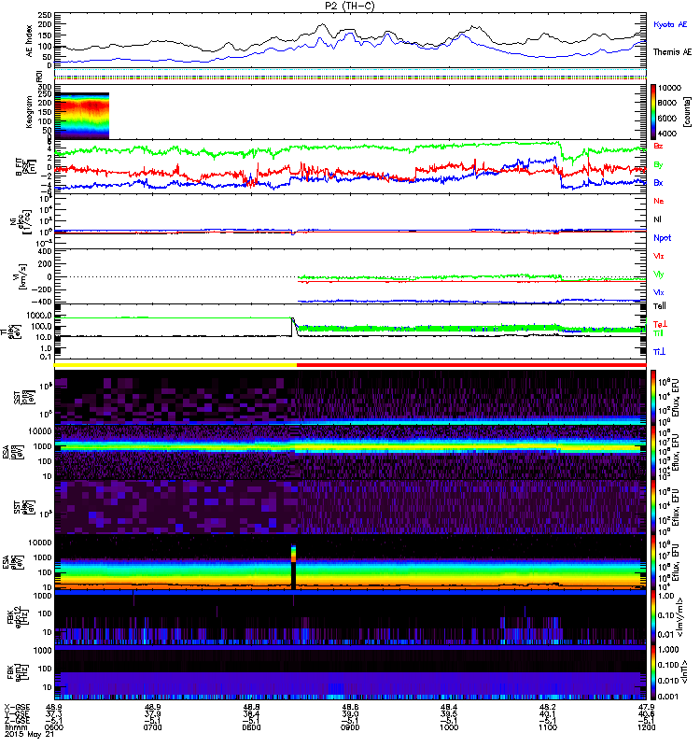Click the yellow segment of the region bar

point(175,365)
